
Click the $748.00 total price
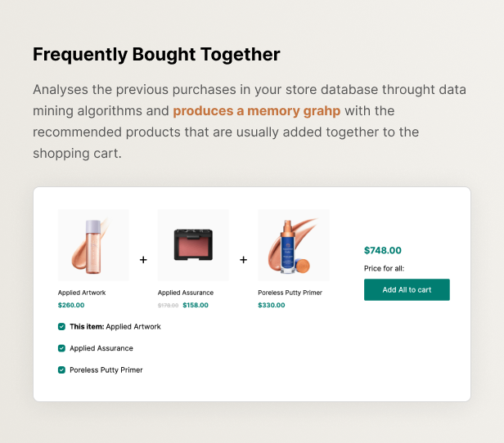coord(383,250)
